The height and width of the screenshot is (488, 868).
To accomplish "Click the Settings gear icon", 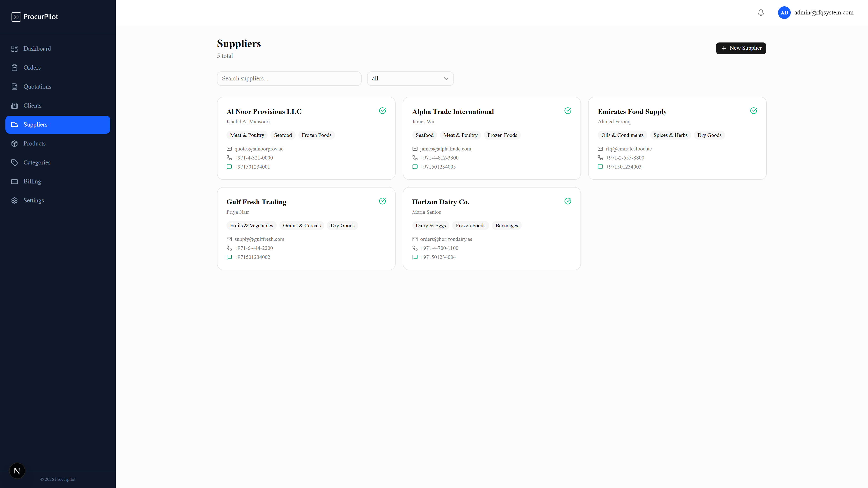I will [x=14, y=200].
